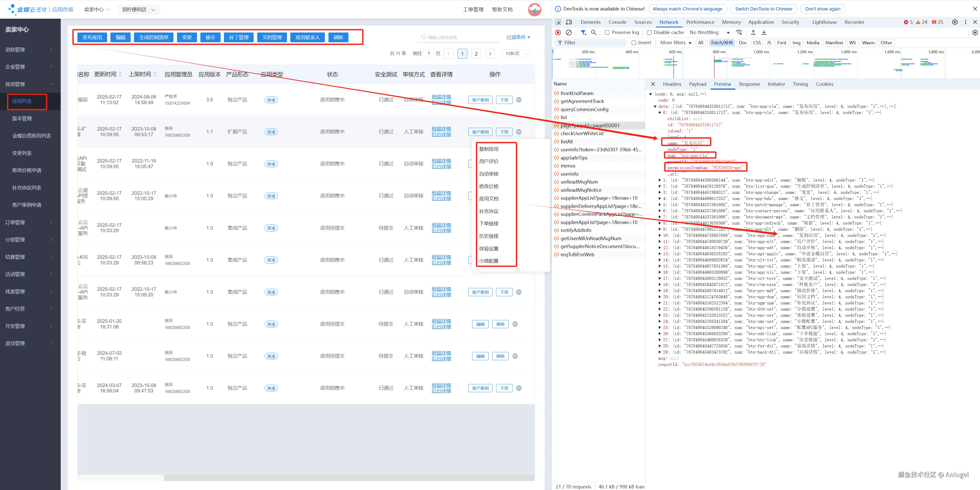Open DevTools settings gear

pos(955,22)
